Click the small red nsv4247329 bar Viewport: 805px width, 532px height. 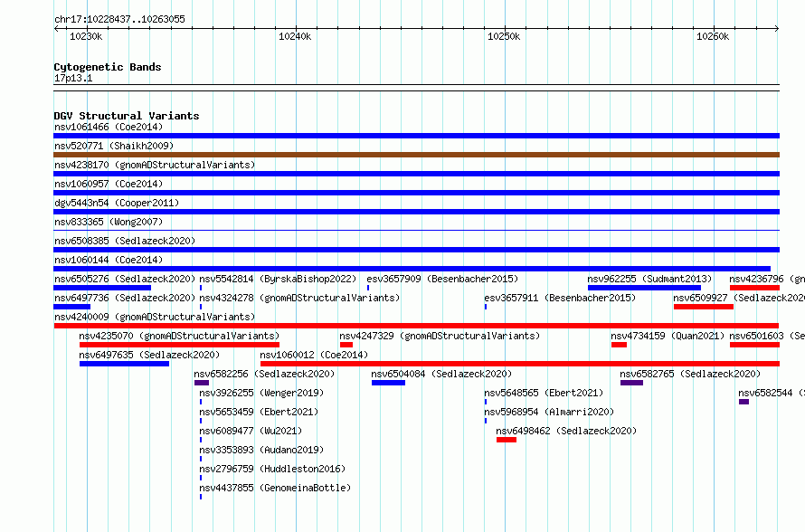346,345
